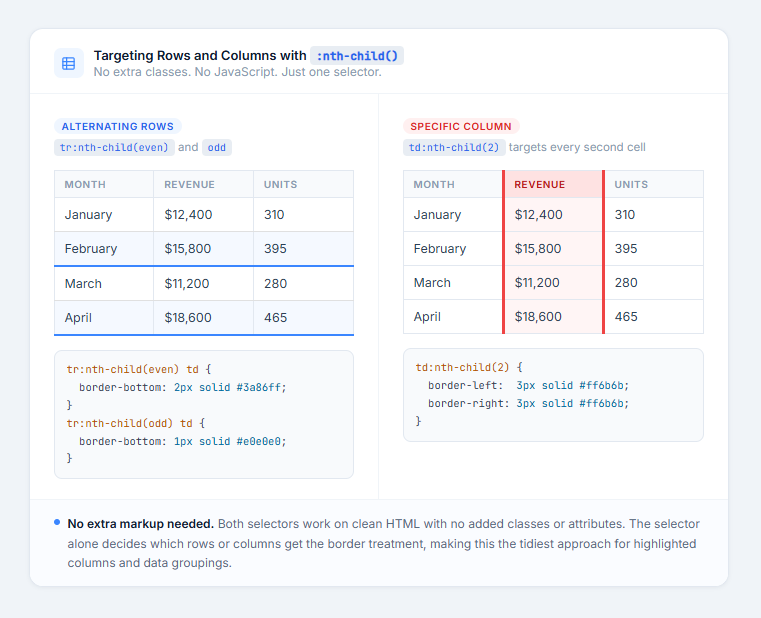761x618 pixels.
Task: Click the border-right code line
Action: (x=529, y=403)
